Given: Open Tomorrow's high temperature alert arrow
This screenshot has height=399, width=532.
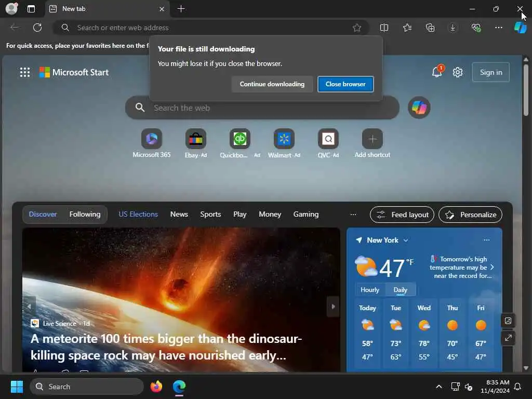Looking at the screenshot, I should click(x=492, y=268).
